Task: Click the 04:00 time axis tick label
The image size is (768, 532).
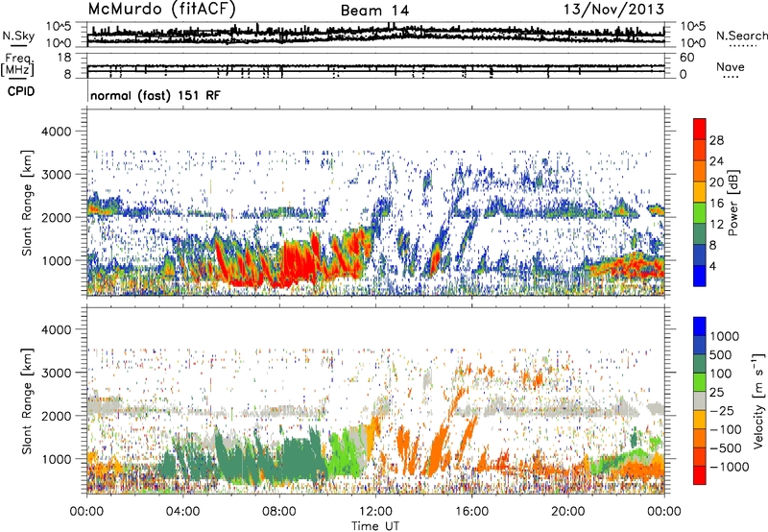Action: 182,512
